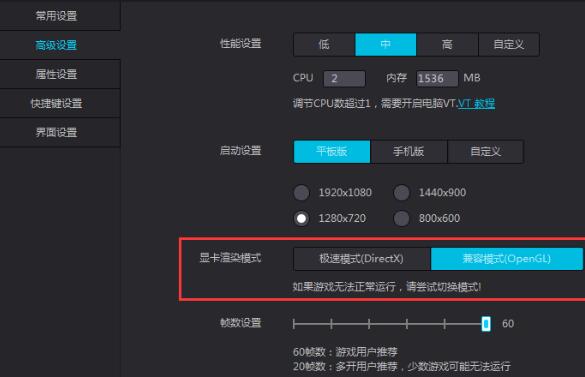Click the frame rate value 60
Viewport: 585px width, 377px height.
pyautogui.click(x=508, y=324)
